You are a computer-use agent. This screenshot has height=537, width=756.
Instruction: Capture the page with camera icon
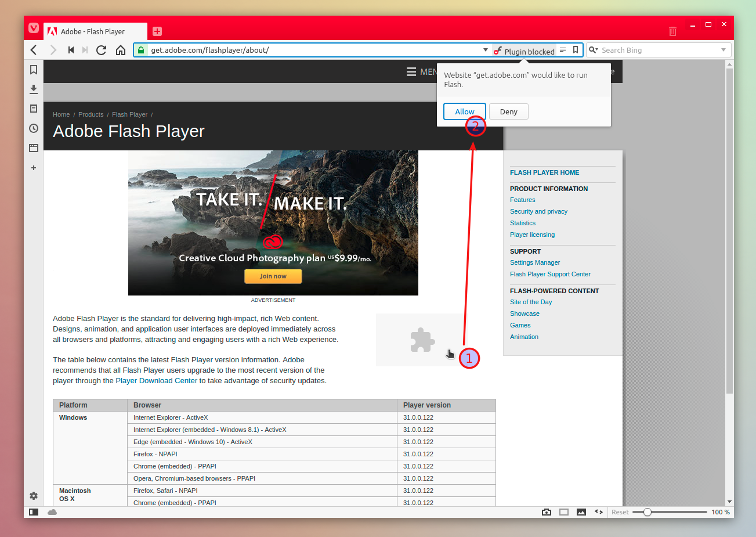pyautogui.click(x=547, y=512)
